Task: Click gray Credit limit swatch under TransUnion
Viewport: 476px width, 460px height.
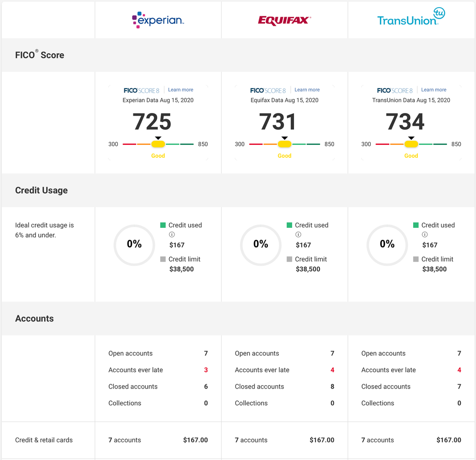Action: [416, 259]
